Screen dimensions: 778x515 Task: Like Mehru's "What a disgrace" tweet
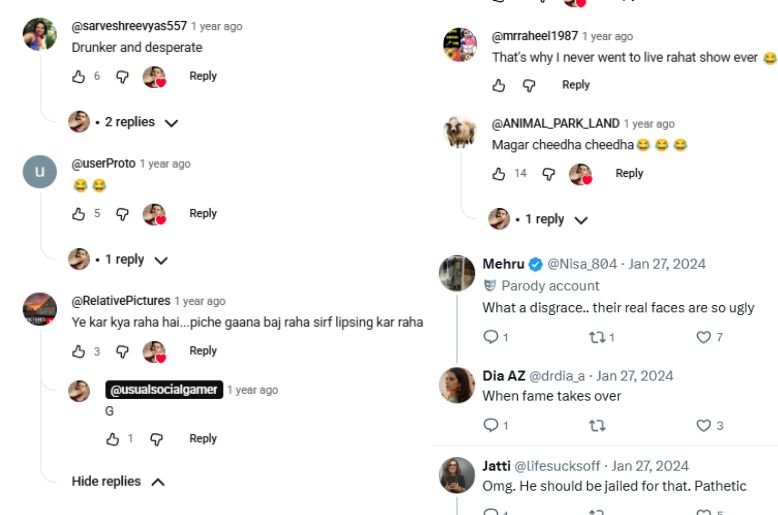[703, 338]
